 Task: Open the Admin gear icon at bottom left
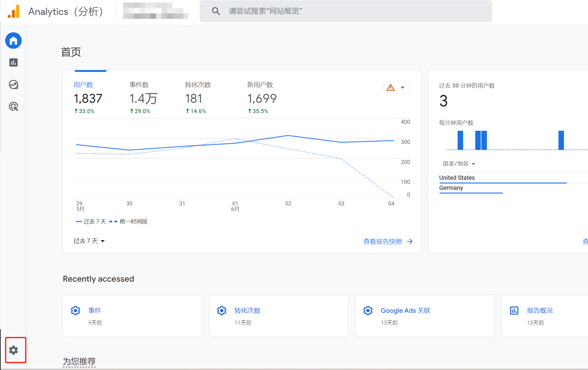(x=13, y=350)
